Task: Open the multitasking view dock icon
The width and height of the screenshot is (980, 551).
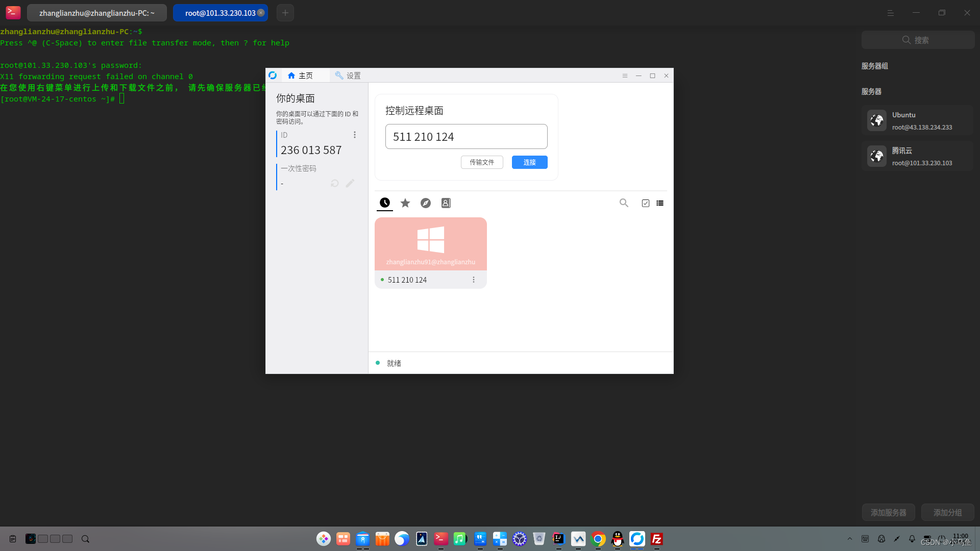Action: [x=343, y=539]
